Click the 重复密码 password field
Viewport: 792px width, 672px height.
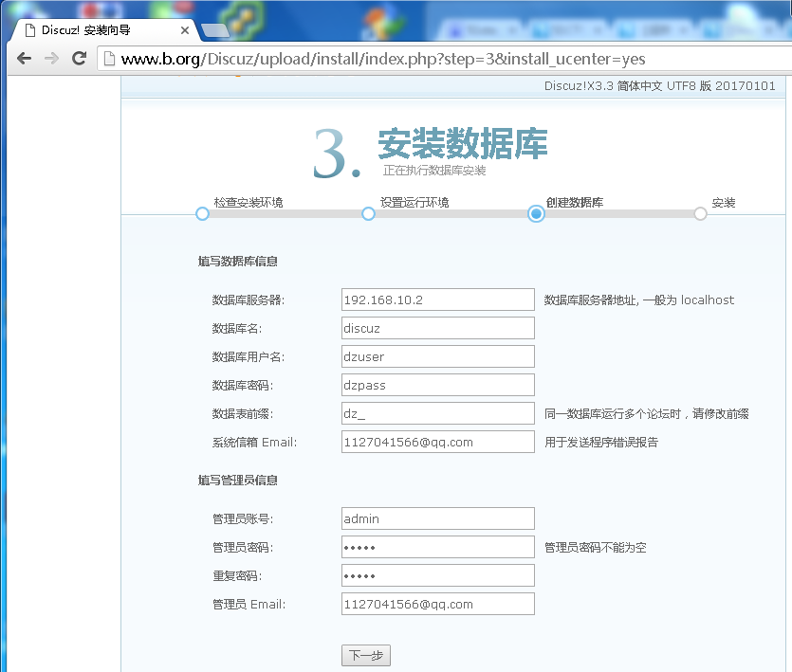438,575
